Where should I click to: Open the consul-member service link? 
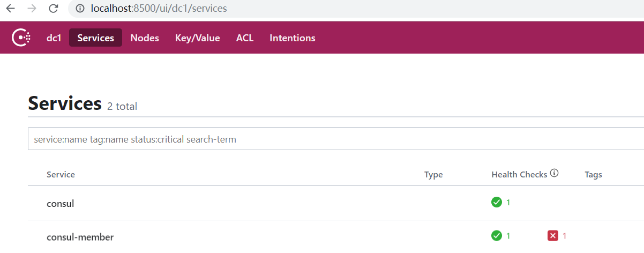pyautogui.click(x=80, y=237)
